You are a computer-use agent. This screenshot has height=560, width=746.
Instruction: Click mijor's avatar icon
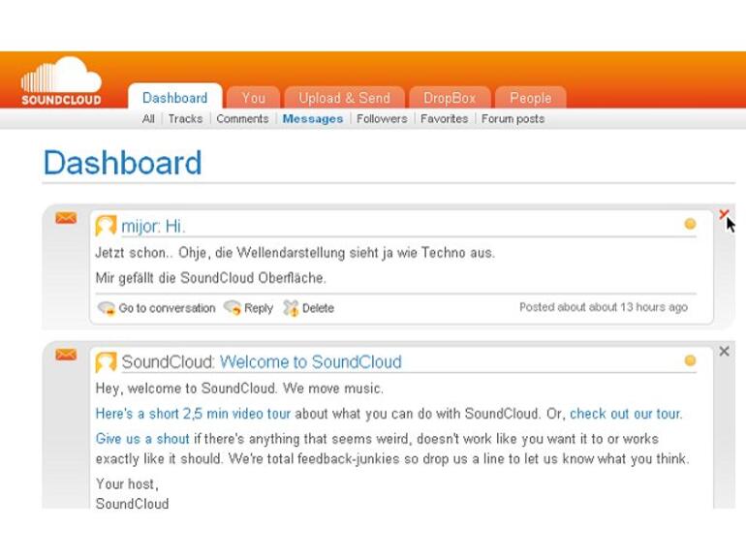pyautogui.click(x=106, y=227)
